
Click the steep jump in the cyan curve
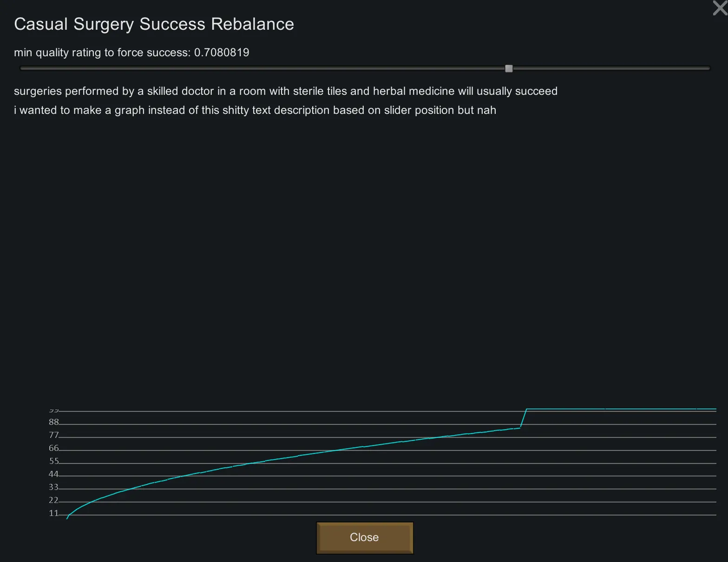click(x=524, y=418)
